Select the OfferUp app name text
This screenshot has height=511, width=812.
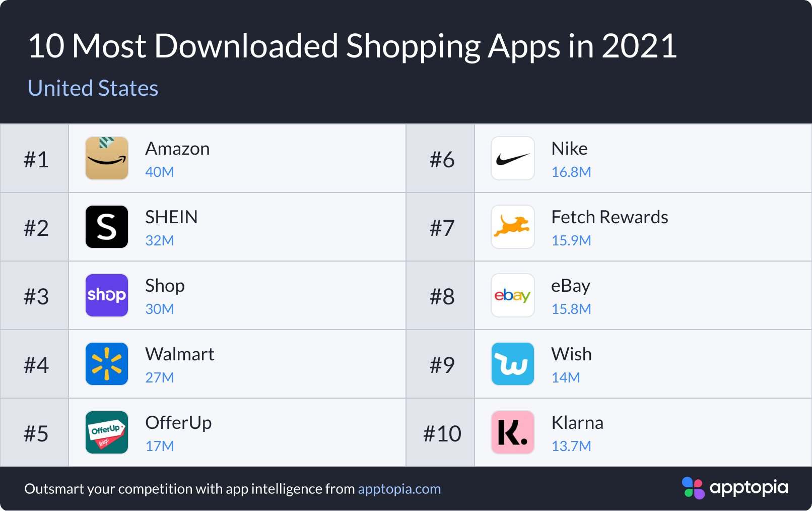[178, 423]
